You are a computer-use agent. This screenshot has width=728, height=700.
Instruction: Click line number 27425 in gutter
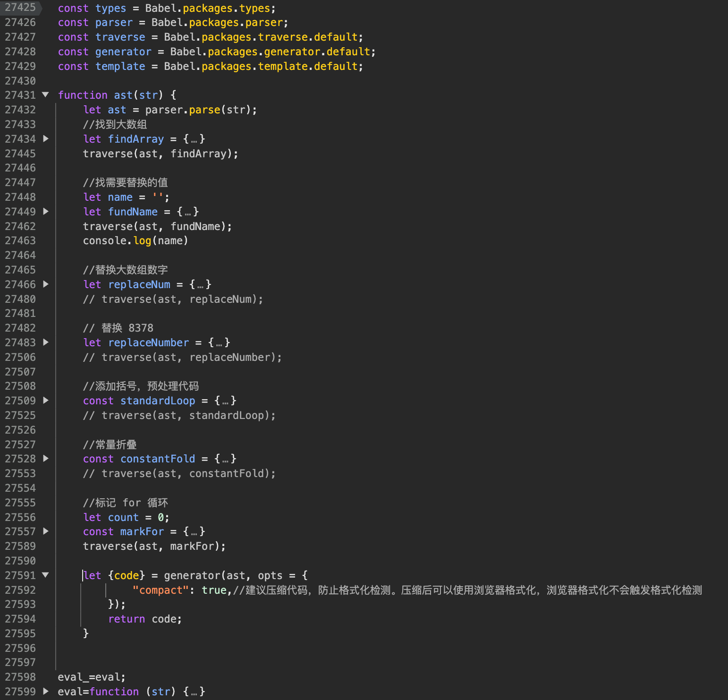(x=20, y=8)
